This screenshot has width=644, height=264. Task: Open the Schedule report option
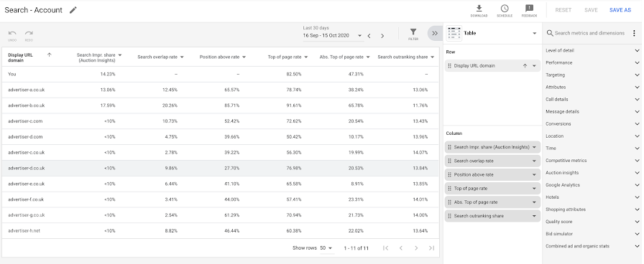(505, 11)
